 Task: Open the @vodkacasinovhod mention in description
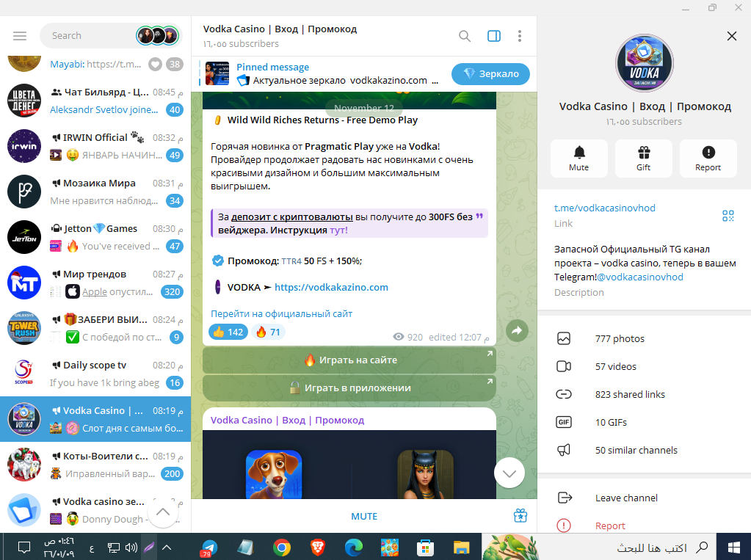pyautogui.click(x=640, y=277)
